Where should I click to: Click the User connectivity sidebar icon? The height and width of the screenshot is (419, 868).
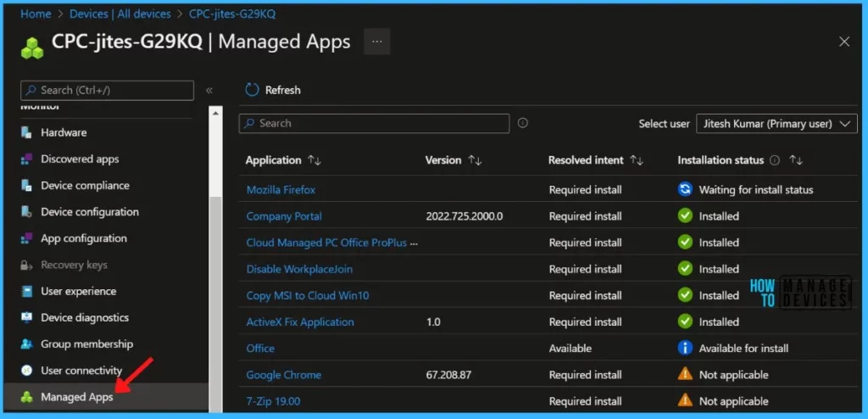(x=26, y=370)
